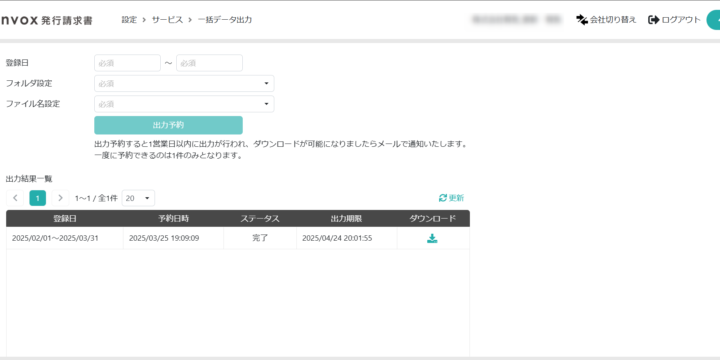Open the ファイル名設定 dropdown
This screenshot has height=360, width=720.
pos(184,104)
